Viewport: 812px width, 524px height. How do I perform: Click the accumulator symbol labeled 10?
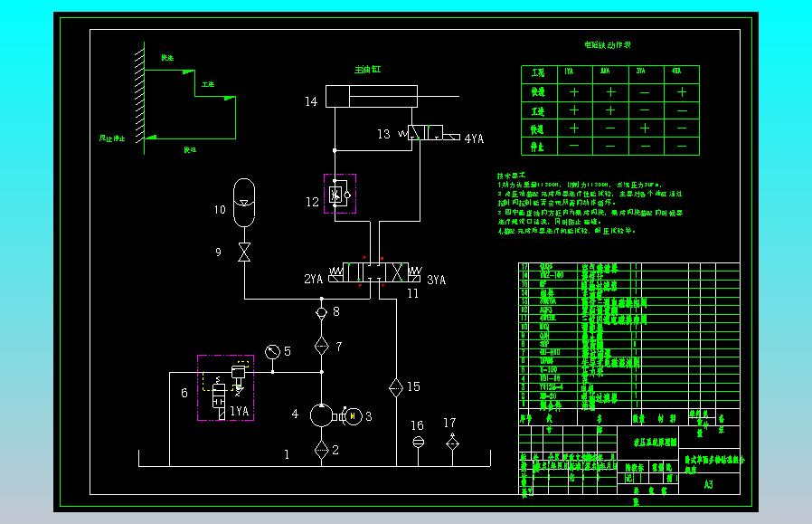(244, 203)
